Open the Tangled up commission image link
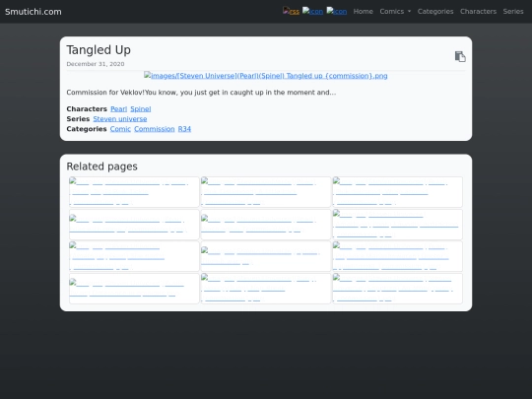 pos(266,75)
